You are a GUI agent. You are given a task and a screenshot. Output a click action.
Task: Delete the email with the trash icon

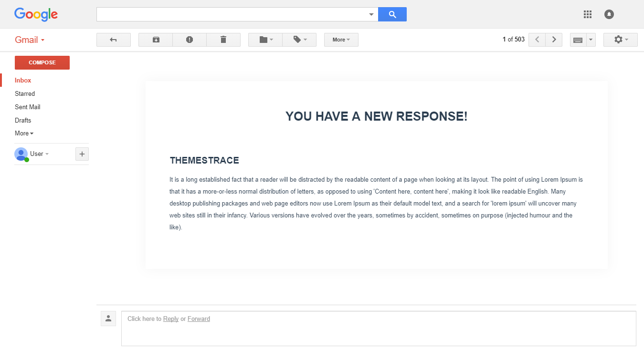(223, 40)
